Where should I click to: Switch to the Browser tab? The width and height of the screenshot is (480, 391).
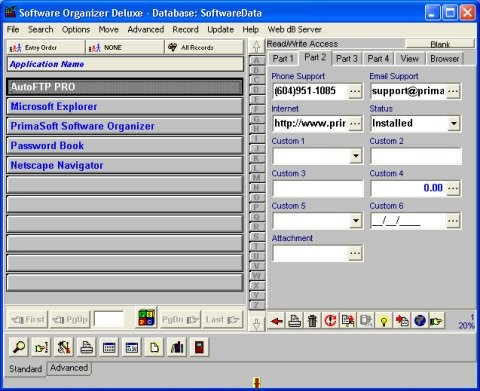coord(445,59)
